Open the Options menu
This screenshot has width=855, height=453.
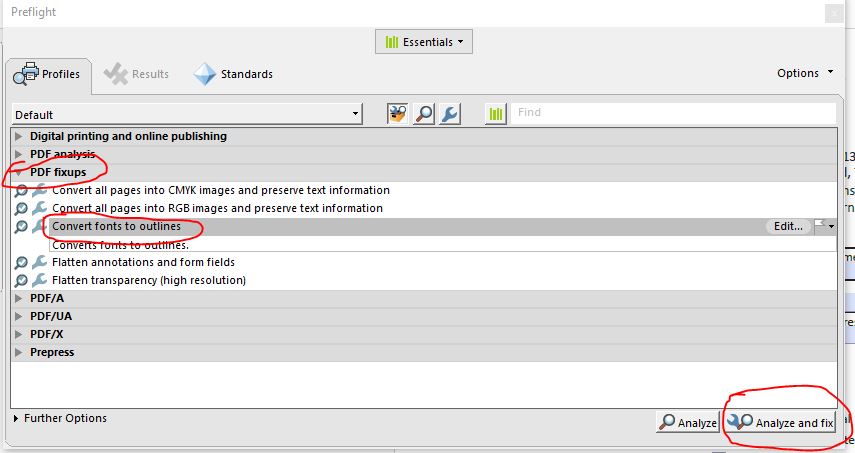tap(804, 73)
